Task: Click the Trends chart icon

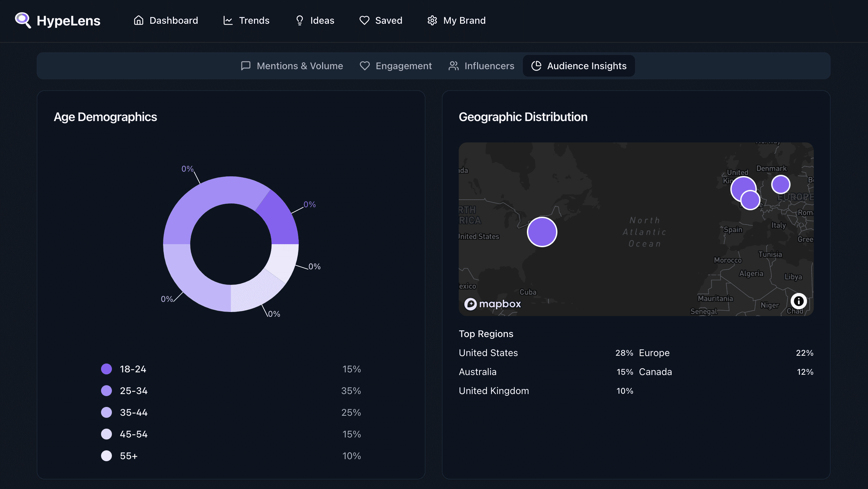Action: [x=228, y=20]
